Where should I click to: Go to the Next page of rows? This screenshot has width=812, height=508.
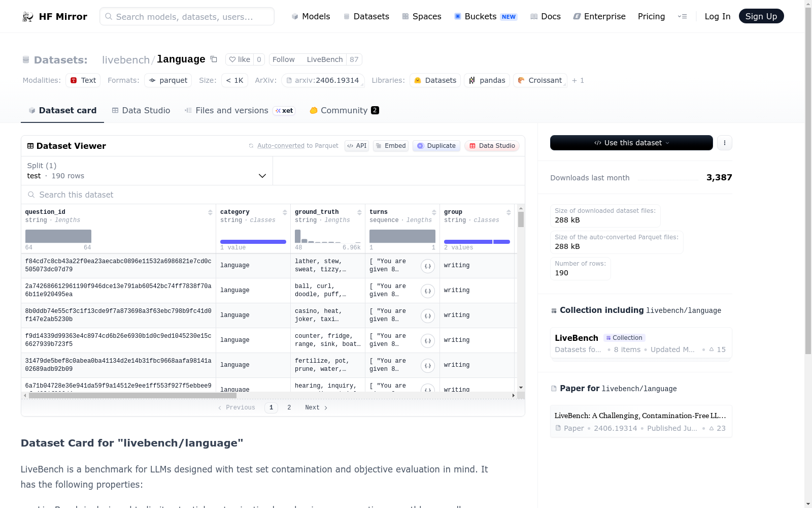[x=316, y=407]
